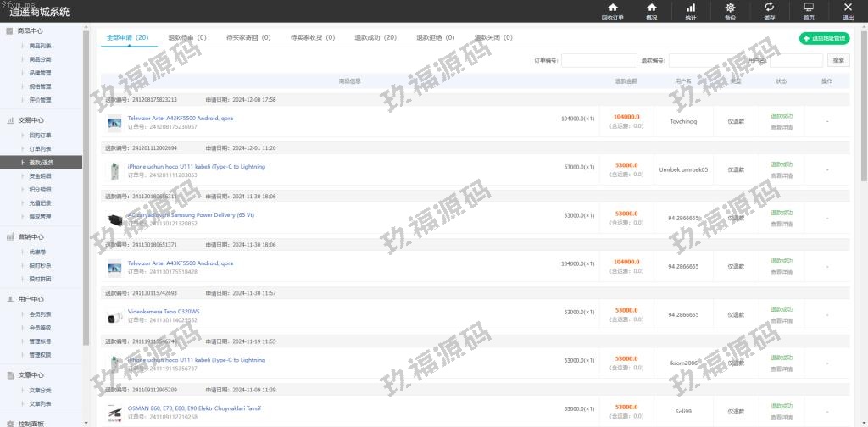The width and height of the screenshot is (868, 427).
Task: Click the 搜索 search button
Action: coord(837,60)
